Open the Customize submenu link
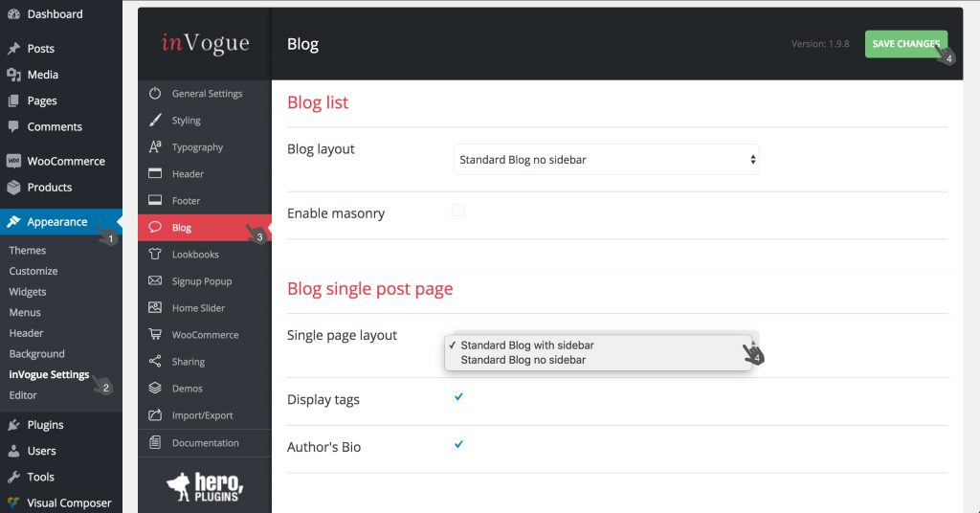 point(33,271)
